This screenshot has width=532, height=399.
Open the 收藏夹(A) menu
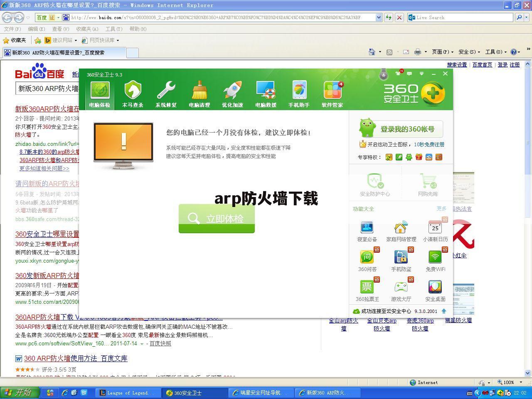[87, 29]
